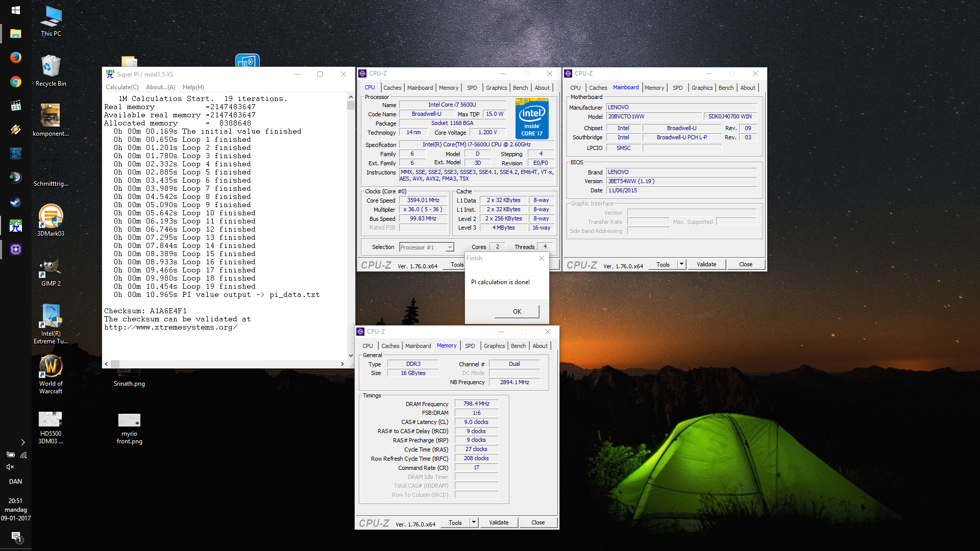Switch to Caches tab in CPU window
The image size is (980, 551).
click(392, 88)
